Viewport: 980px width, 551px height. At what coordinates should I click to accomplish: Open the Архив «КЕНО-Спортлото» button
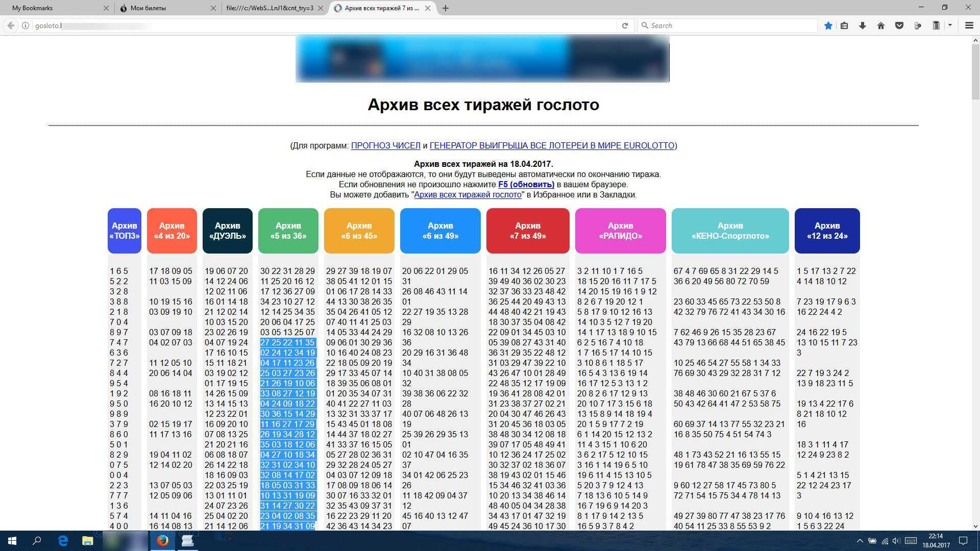click(730, 231)
